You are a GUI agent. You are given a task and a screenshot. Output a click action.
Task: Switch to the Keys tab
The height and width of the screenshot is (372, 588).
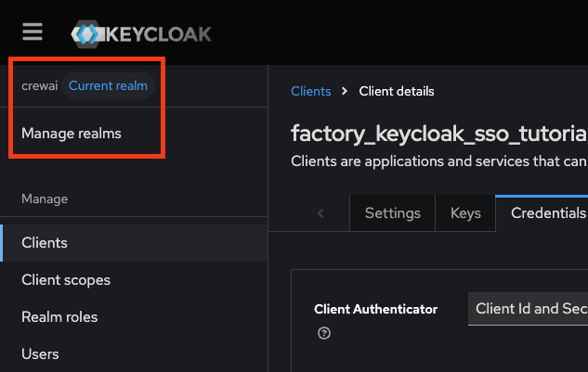click(x=465, y=213)
